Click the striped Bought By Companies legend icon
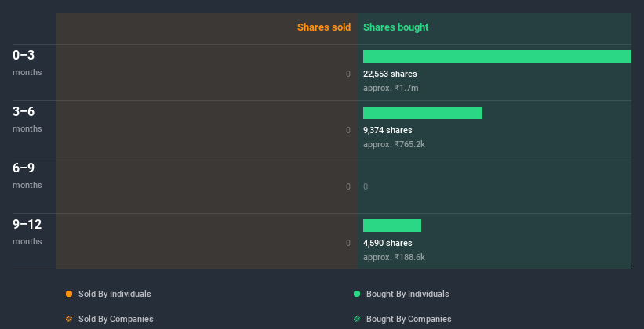The width and height of the screenshot is (644, 329). (x=357, y=319)
